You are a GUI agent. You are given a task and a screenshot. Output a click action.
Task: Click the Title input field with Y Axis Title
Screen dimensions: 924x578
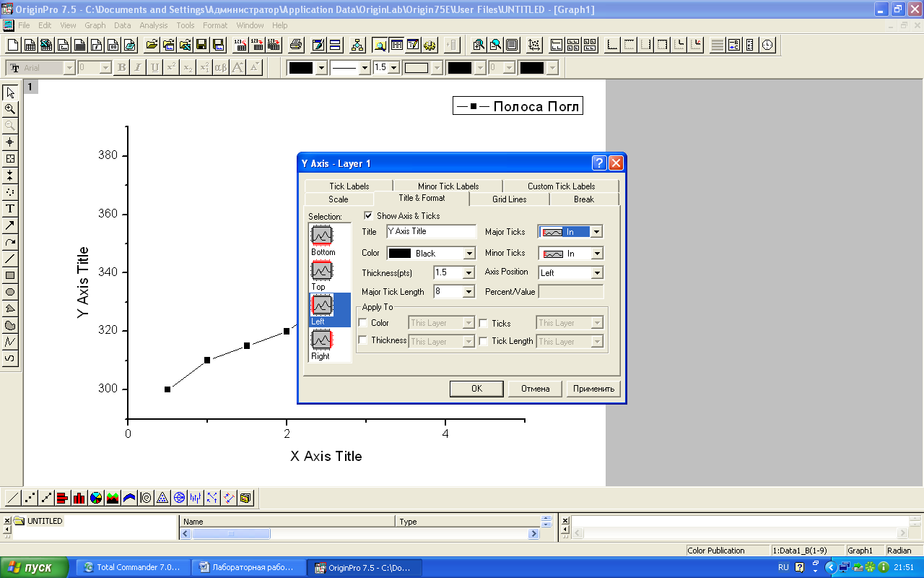pos(432,232)
